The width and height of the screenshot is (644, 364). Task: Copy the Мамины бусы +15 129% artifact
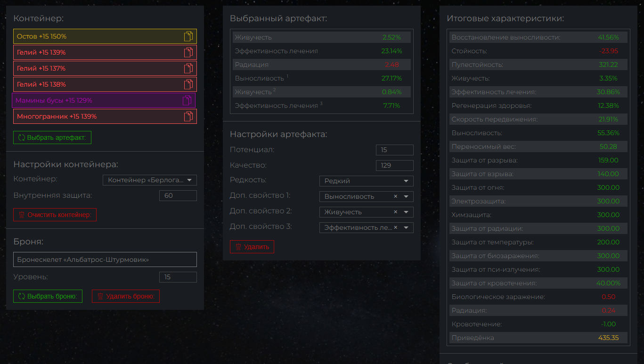pyautogui.click(x=187, y=100)
